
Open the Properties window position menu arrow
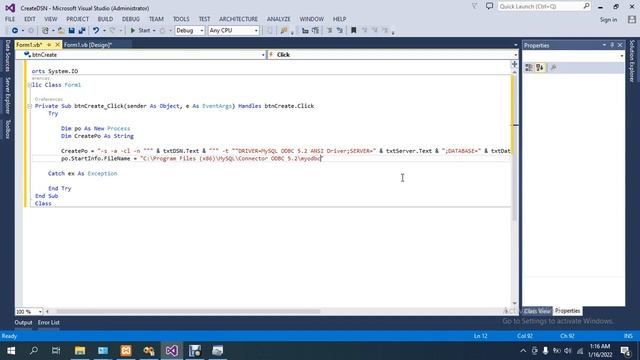click(604, 45)
